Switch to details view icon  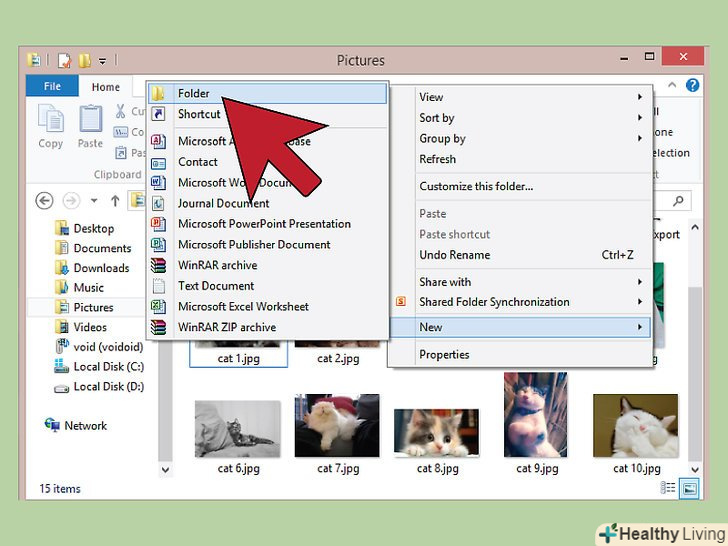(668, 489)
